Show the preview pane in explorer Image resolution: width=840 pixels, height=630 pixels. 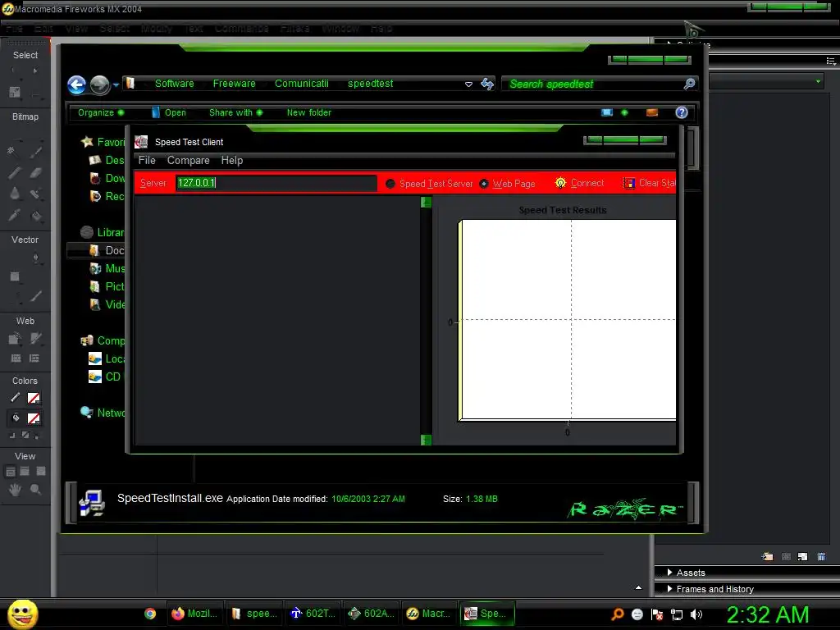(652, 112)
